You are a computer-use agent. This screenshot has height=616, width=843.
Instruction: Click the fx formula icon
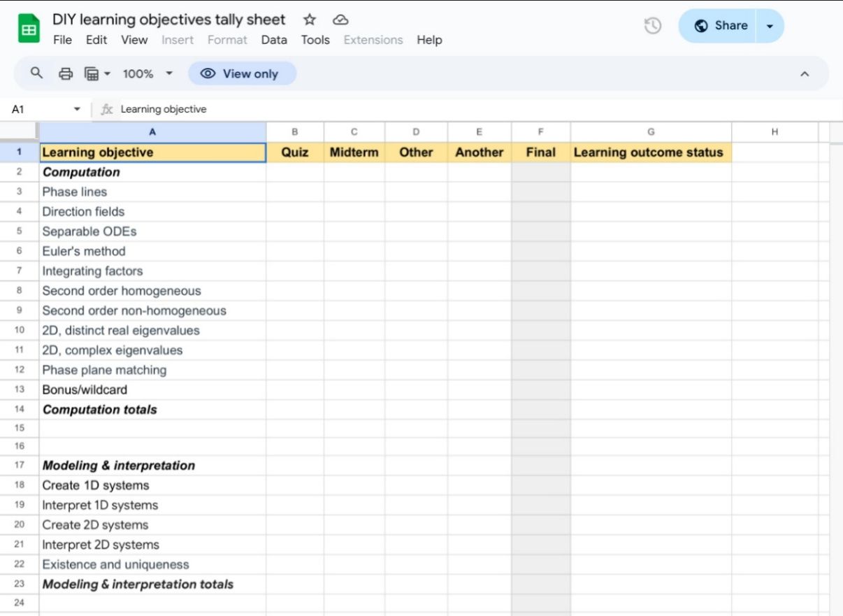pos(107,109)
